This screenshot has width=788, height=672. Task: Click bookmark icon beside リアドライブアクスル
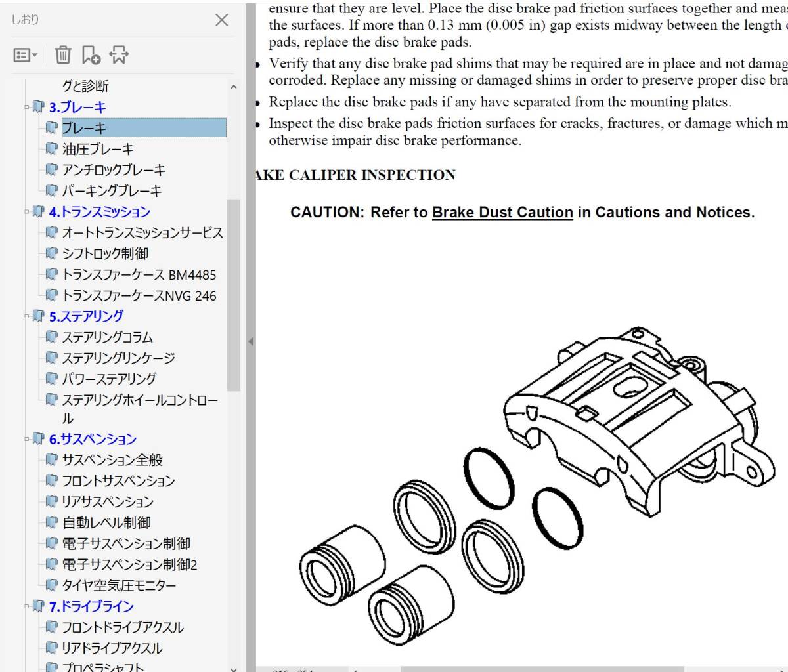[x=51, y=648]
